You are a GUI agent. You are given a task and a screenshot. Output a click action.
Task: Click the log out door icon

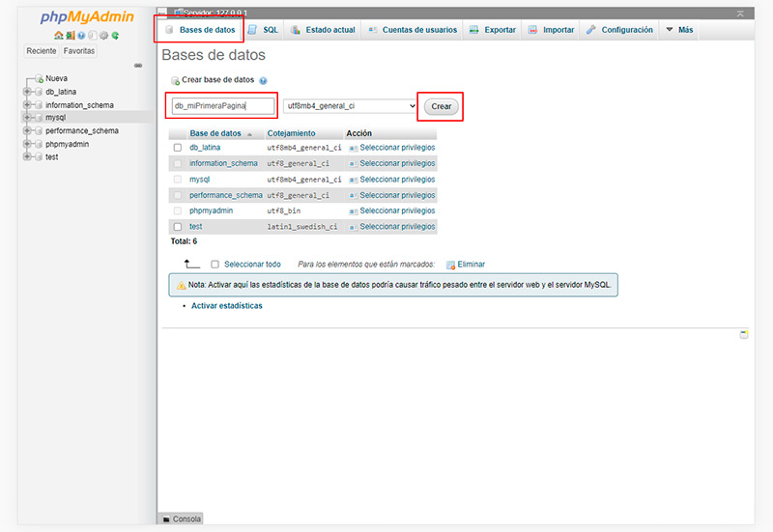(71, 36)
